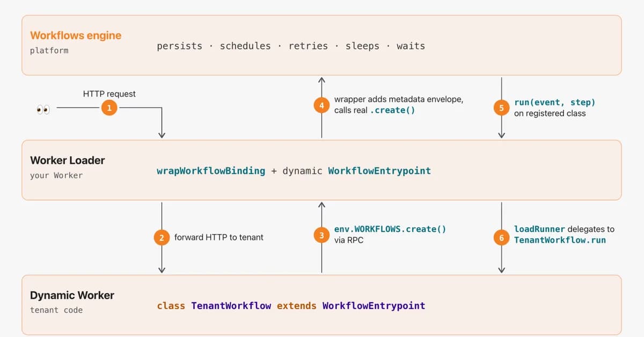This screenshot has height=337, width=644.
Task: Click the "persists · schedules · retries · sleeps · waits" text
Action: click(291, 46)
